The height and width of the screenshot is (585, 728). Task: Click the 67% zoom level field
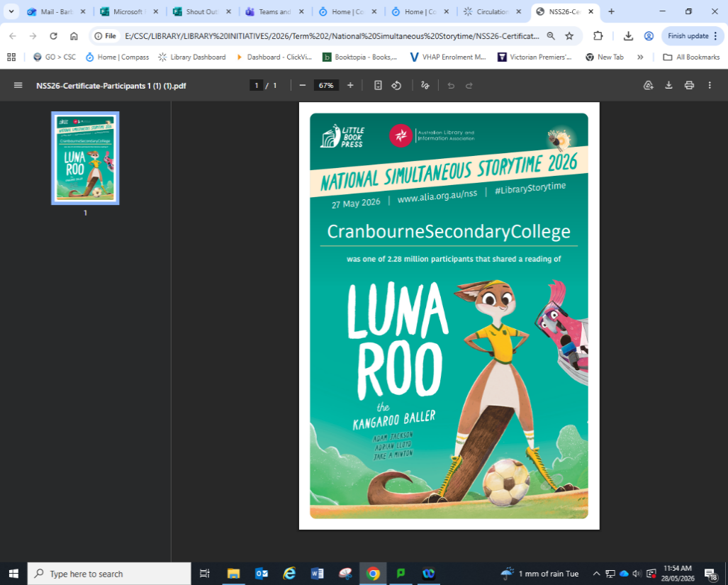coord(326,85)
